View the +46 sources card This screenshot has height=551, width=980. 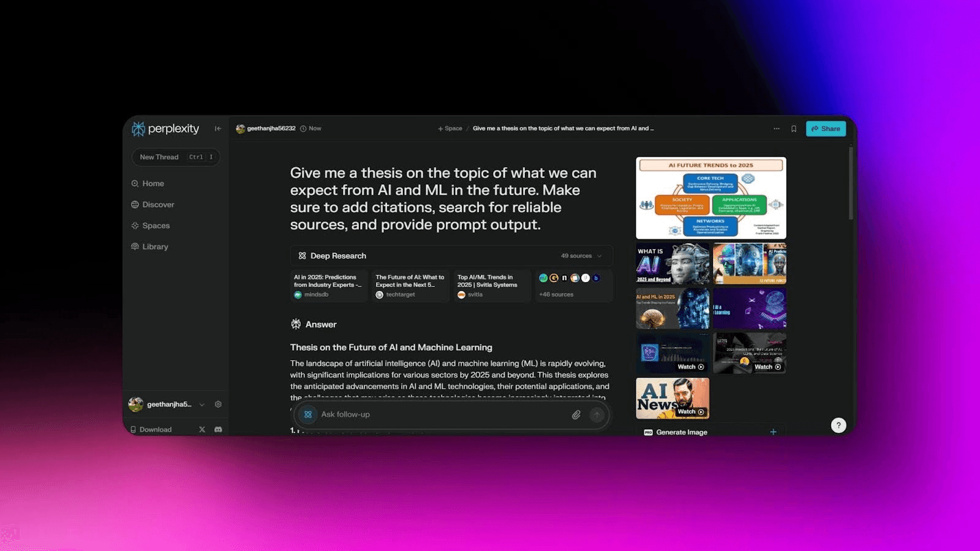click(x=574, y=286)
